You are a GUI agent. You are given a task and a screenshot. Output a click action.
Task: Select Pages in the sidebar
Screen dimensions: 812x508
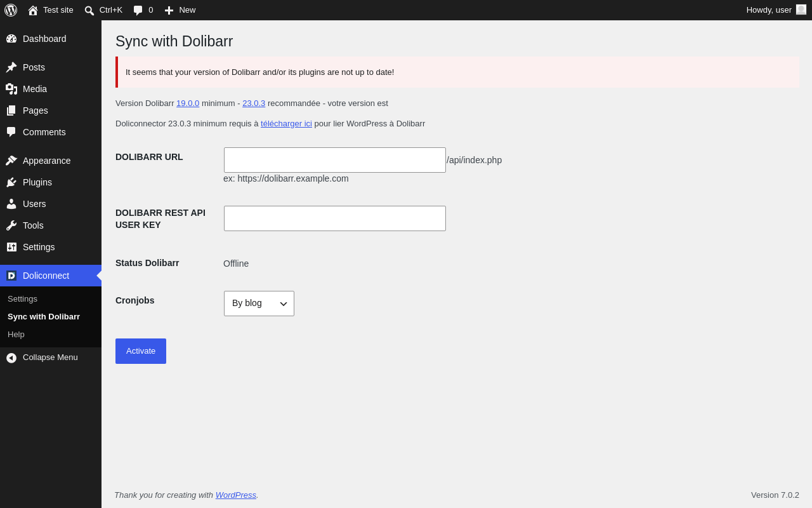point(51,110)
